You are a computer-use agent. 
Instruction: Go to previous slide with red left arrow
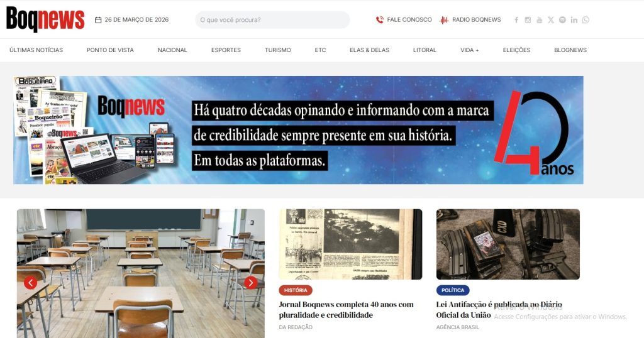30,283
